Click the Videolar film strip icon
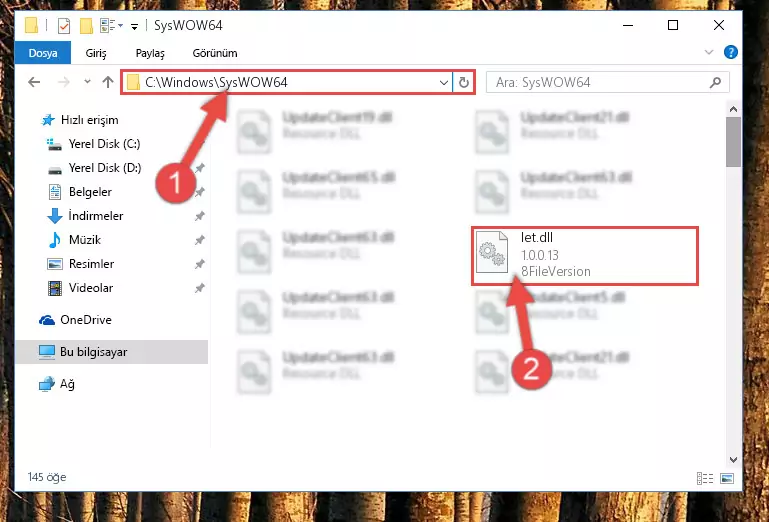This screenshot has width=769, height=522. (x=54, y=288)
